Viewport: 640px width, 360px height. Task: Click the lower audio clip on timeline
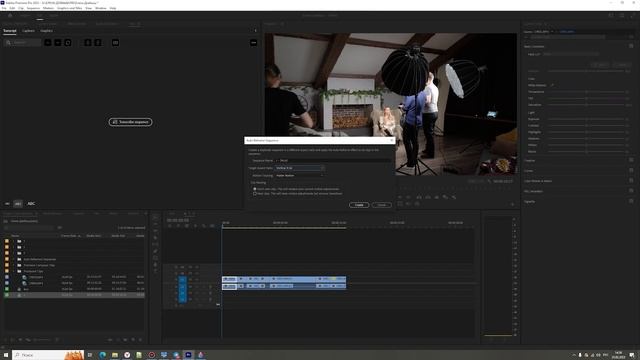tap(284, 286)
